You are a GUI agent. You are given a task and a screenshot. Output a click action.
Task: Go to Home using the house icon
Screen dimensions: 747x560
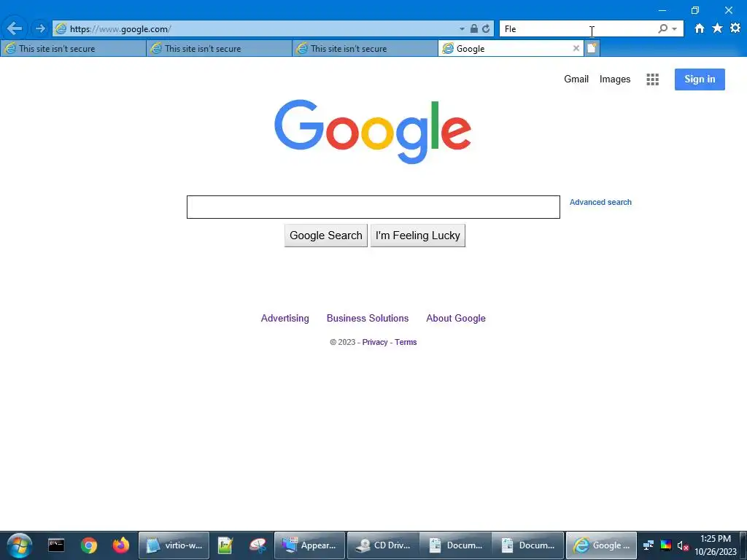click(x=699, y=28)
